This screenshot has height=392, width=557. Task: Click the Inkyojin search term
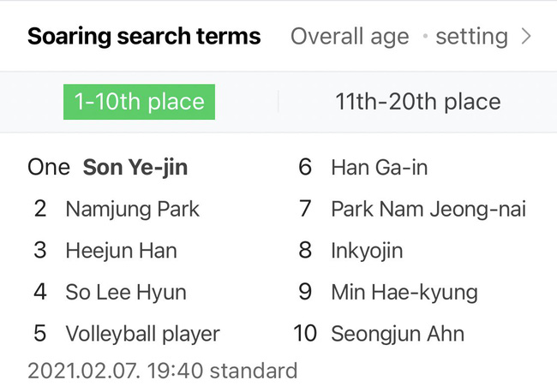pos(366,251)
